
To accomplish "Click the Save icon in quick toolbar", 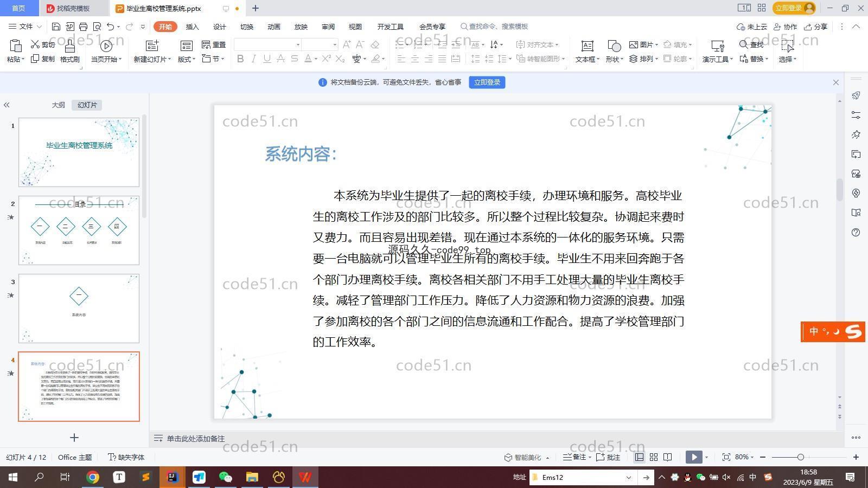I will click(x=56, y=27).
